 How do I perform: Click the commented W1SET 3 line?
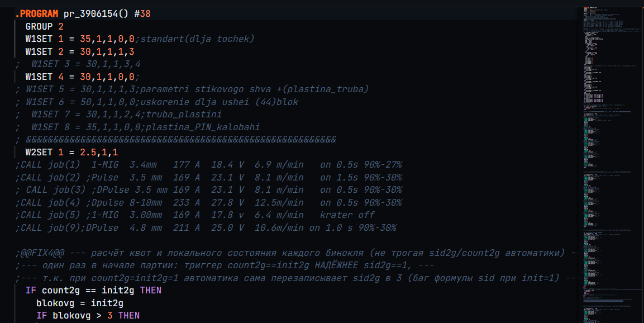[78, 64]
